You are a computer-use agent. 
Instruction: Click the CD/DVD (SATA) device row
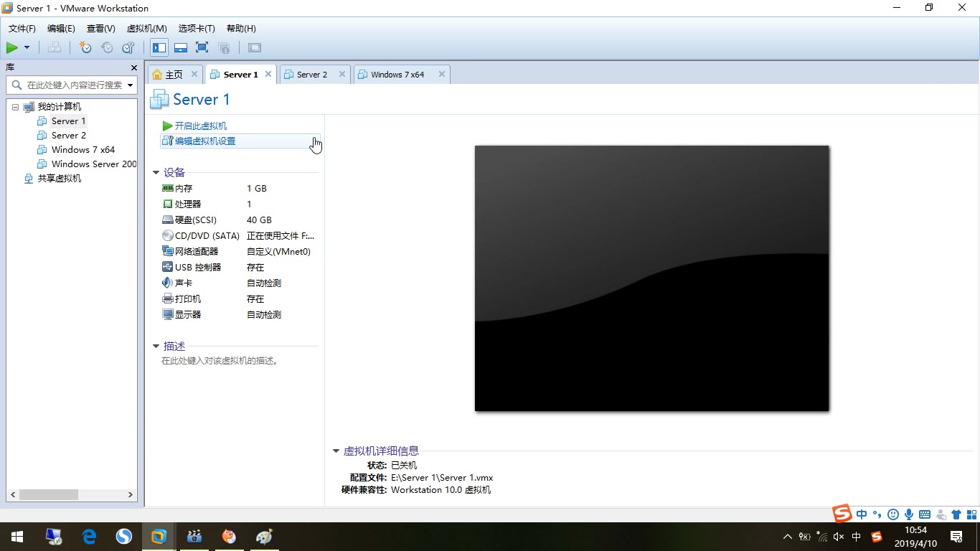[240, 236]
